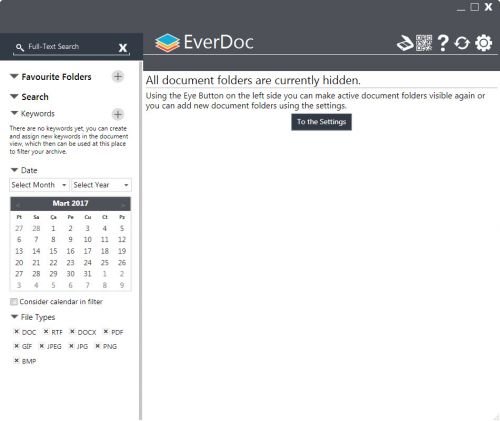Select March 22 in the calendar

point(53,263)
